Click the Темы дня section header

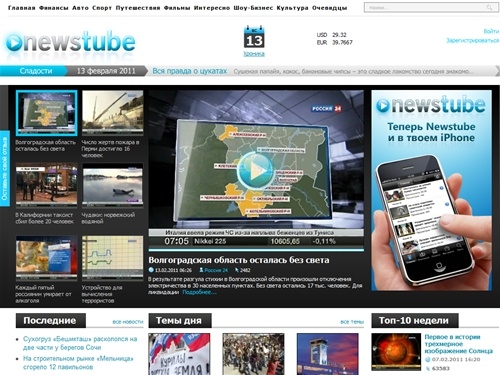(x=179, y=321)
